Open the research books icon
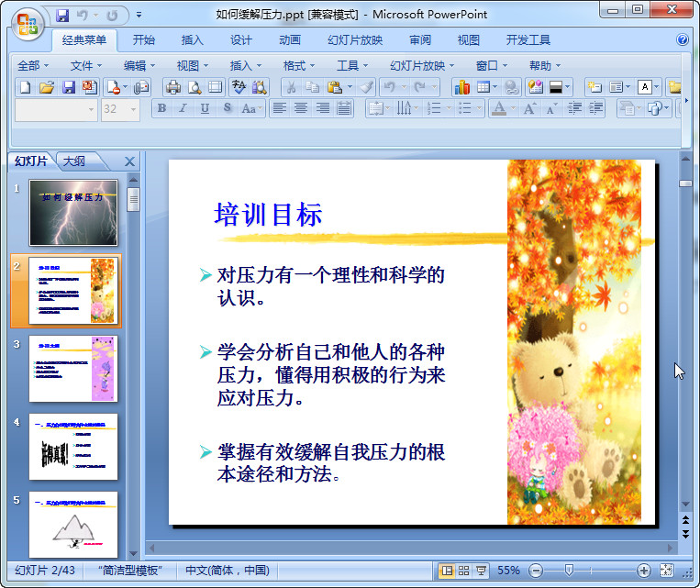This screenshot has width=700, height=588. coord(260,87)
